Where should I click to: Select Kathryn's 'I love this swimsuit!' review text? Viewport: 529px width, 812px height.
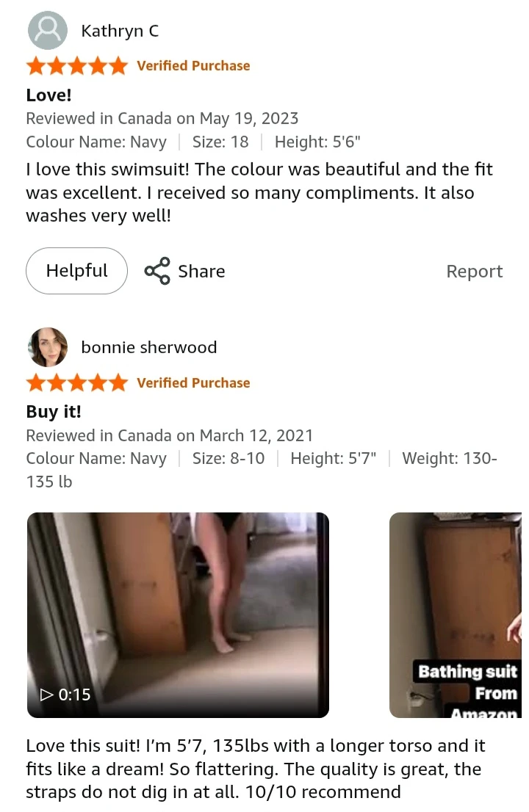click(x=259, y=192)
